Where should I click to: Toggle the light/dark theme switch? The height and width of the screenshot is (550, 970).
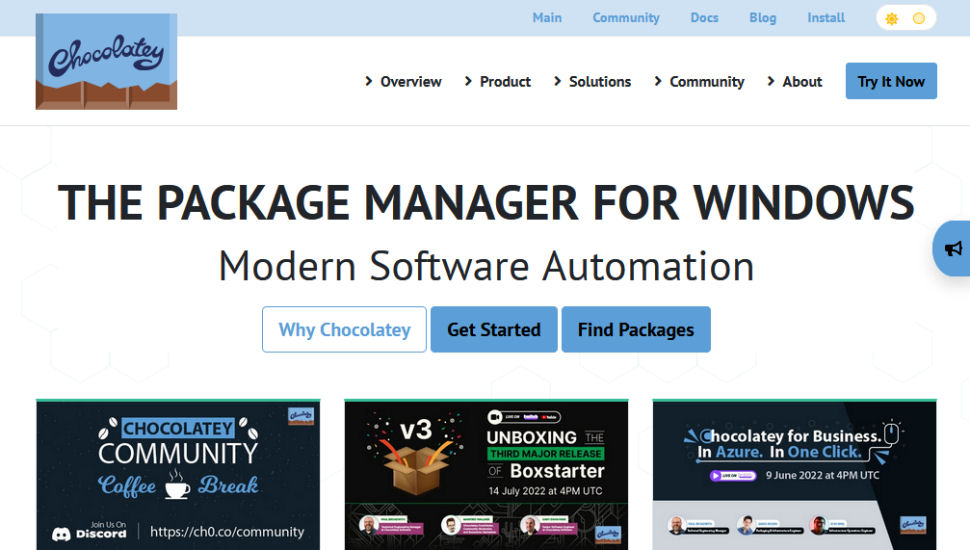click(x=906, y=18)
